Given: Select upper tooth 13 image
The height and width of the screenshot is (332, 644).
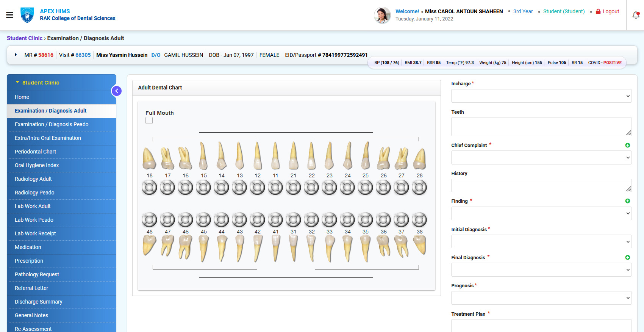Looking at the screenshot, I should (239, 155).
